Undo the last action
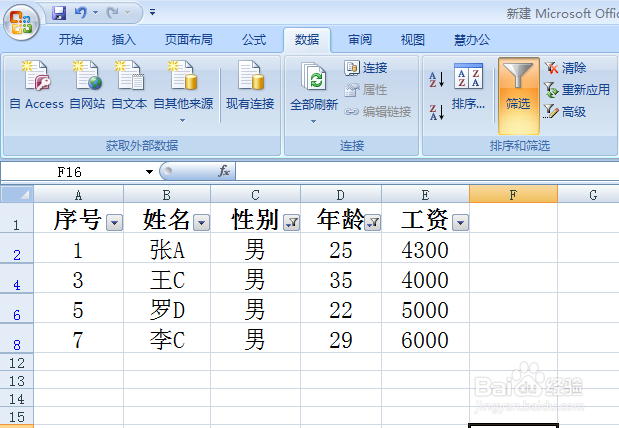The width and height of the screenshot is (619, 428). (81, 13)
